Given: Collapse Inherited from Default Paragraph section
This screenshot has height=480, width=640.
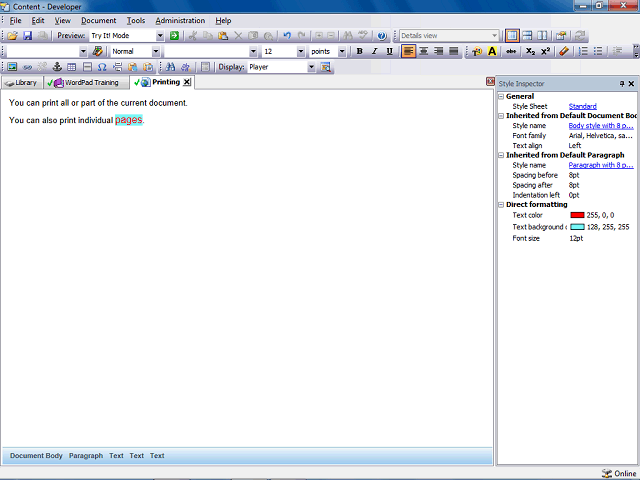Looking at the screenshot, I should click(x=501, y=156).
